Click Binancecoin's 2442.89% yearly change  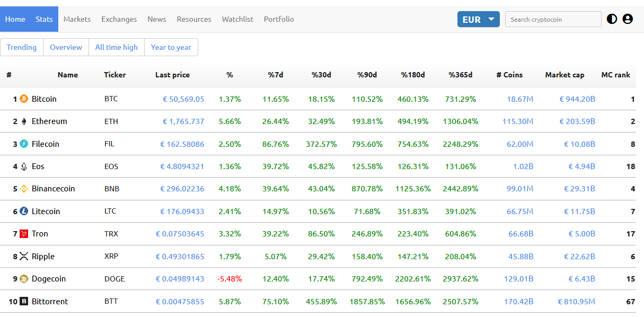point(461,189)
